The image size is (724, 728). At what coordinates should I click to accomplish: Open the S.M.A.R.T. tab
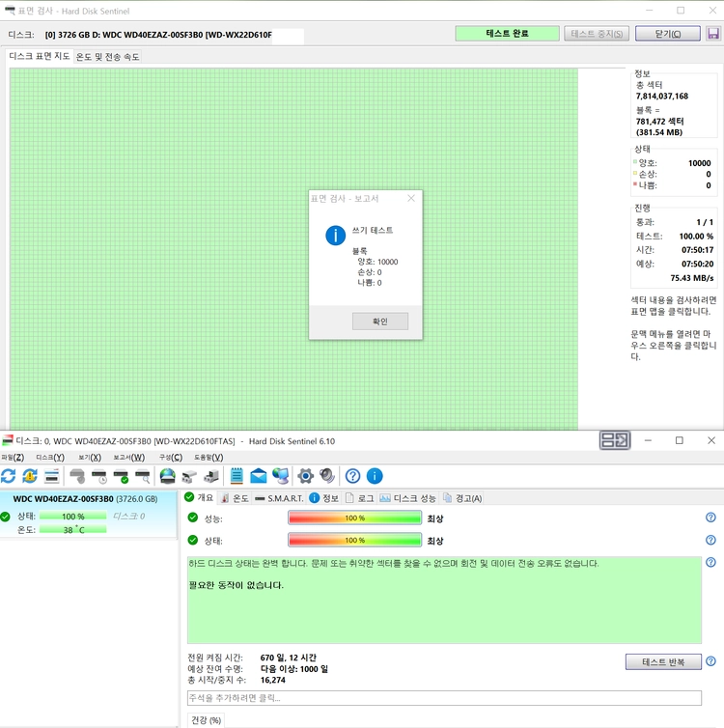(x=279, y=498)
